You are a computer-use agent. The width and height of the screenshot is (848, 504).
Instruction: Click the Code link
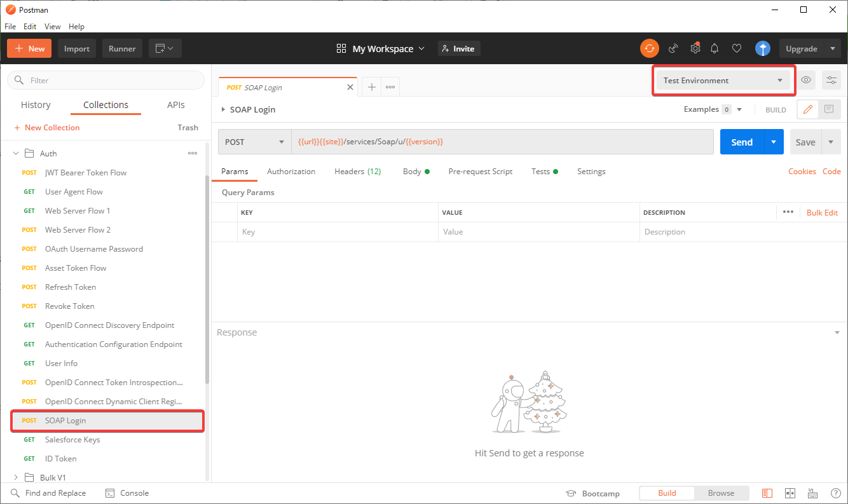click(831, 172)
